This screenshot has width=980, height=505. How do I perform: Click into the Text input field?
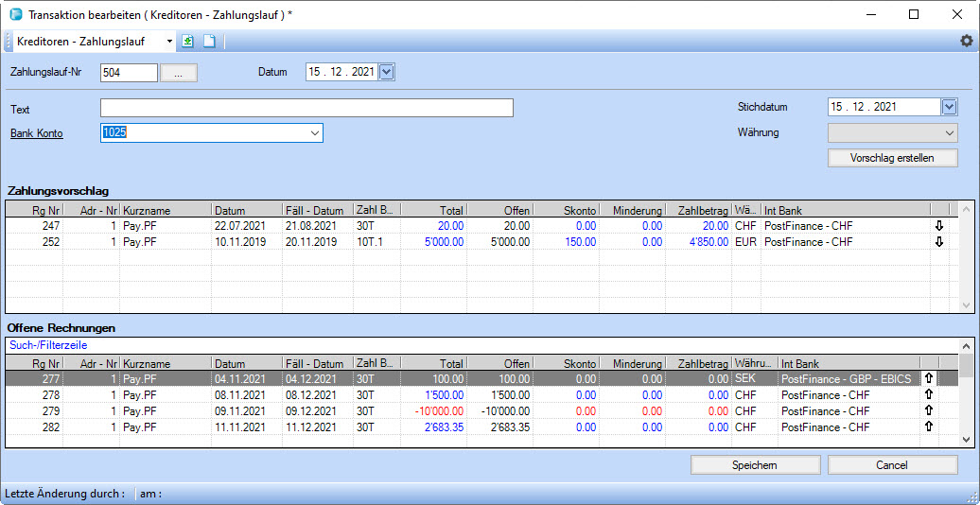point(306,108)
